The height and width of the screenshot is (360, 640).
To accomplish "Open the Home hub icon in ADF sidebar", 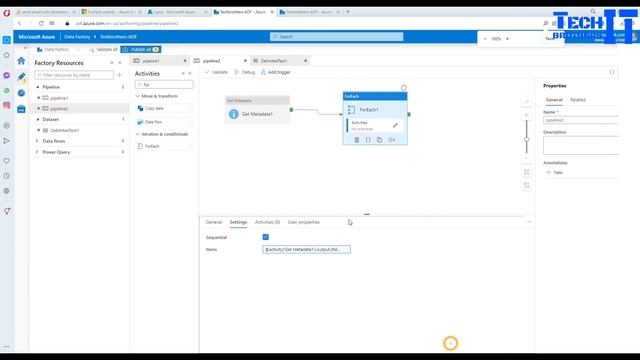I will [22, 61].
